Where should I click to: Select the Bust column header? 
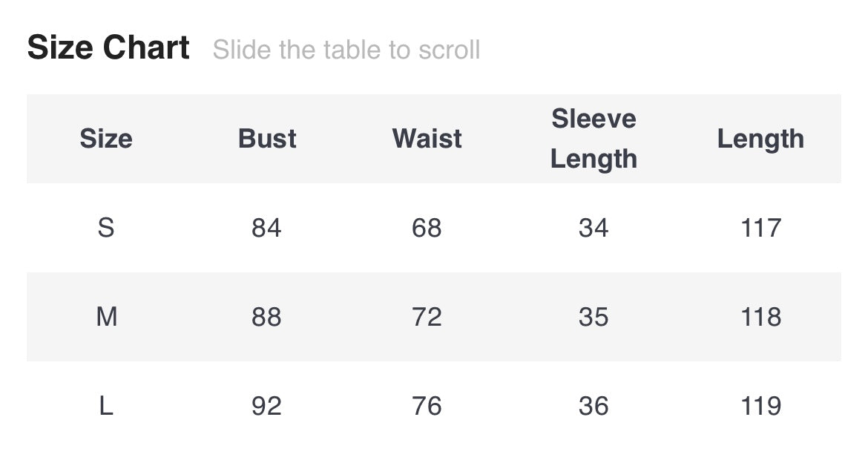(267, 139)
